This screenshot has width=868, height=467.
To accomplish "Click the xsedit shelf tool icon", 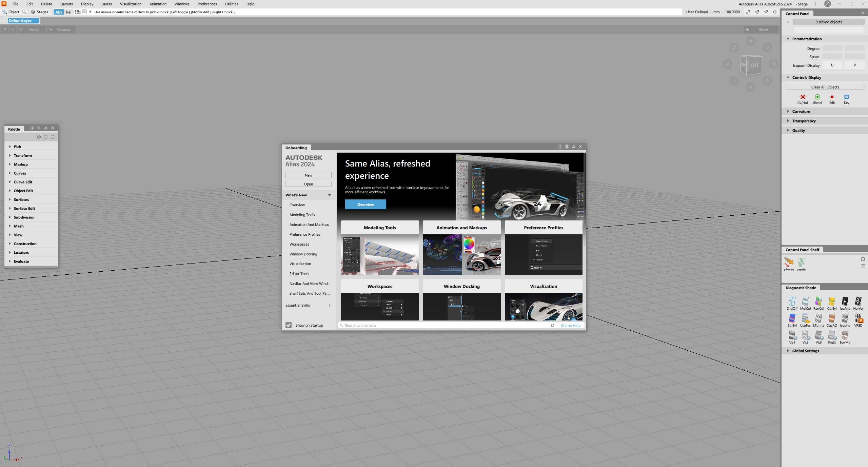I will click(x=801, y=262).
